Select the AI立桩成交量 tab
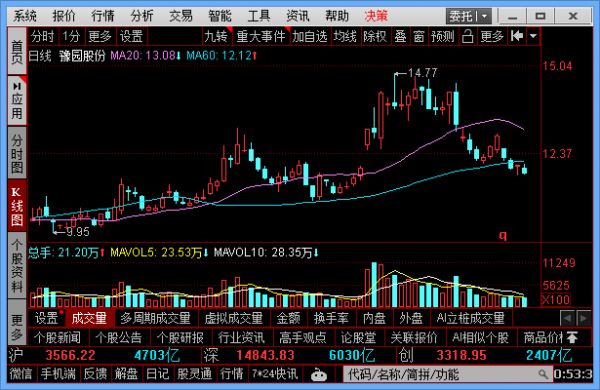The height and width of the screenshot is (390, 600). (471, 318)
